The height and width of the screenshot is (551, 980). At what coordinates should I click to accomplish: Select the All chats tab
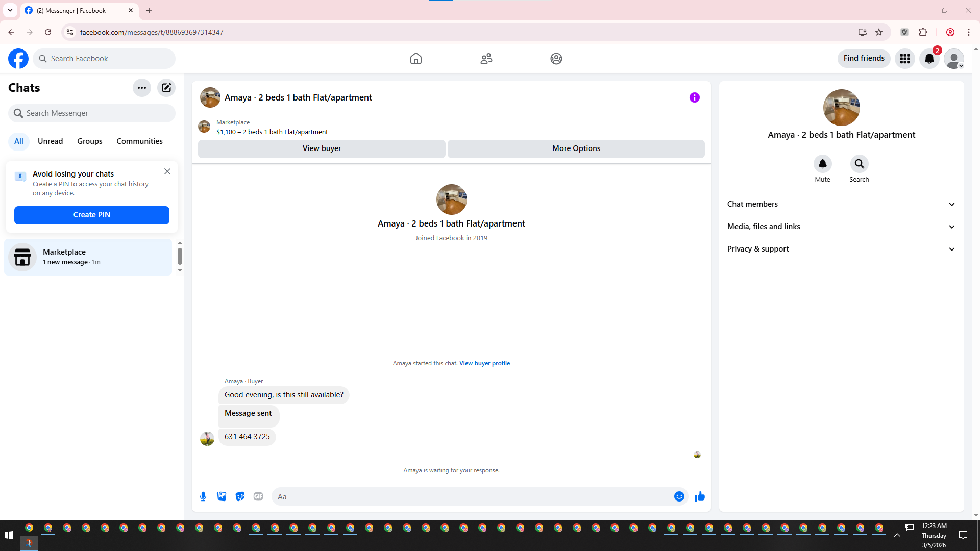(19, 141)
